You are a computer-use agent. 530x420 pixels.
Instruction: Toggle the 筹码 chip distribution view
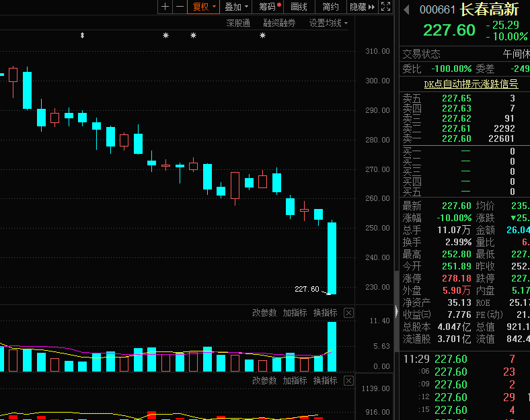coord(268,7)
